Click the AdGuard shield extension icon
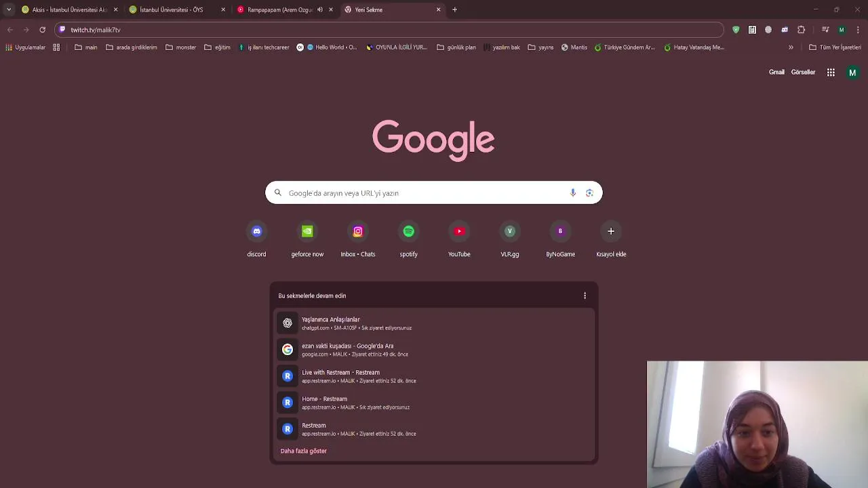868x488 pixels. (736, 30)
